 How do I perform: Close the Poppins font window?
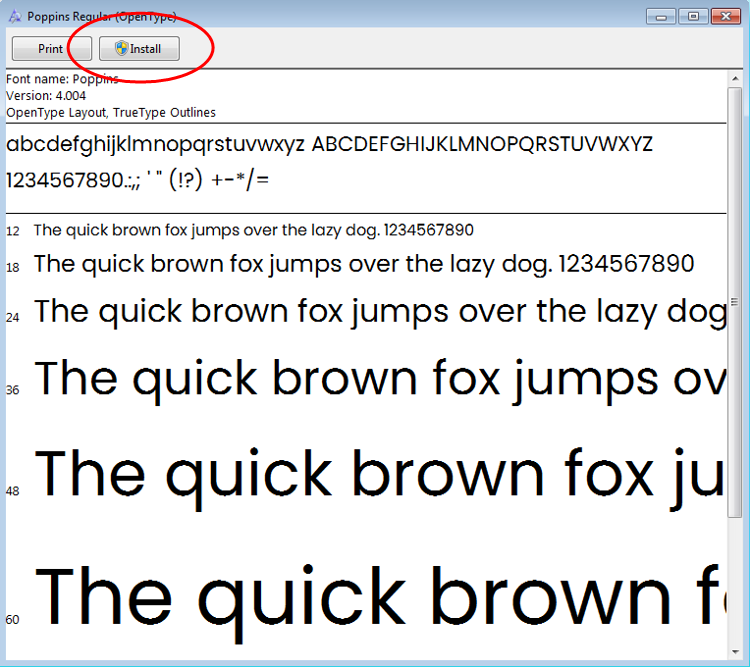[x=726, y=17]
